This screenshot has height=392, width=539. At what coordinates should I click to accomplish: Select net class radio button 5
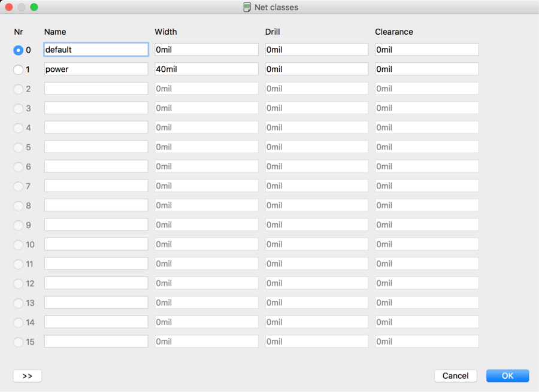(x=18, y=148)
